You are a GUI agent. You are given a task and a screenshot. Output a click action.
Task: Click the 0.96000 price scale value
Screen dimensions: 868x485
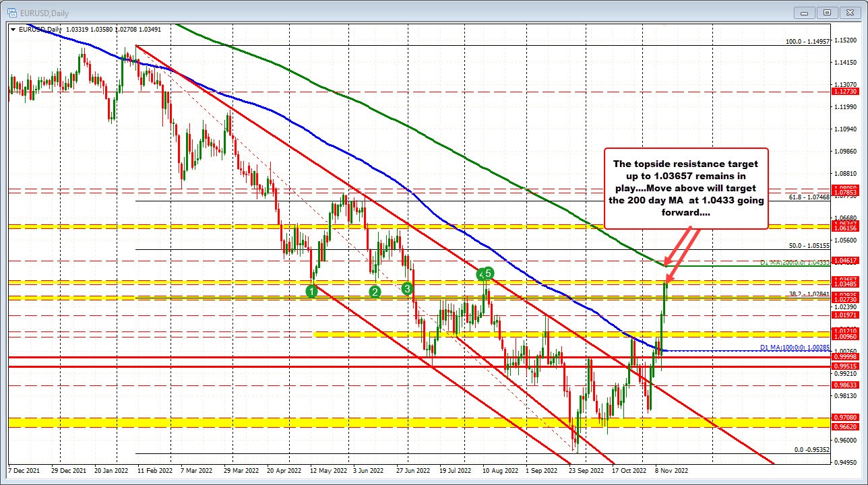click(844, 440)
